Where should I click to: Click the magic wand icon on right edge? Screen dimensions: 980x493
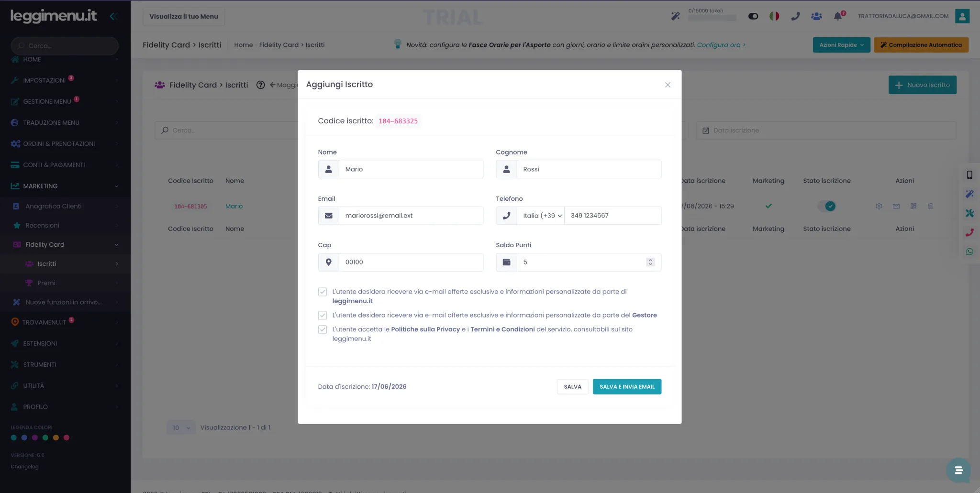tap(969, 194)
